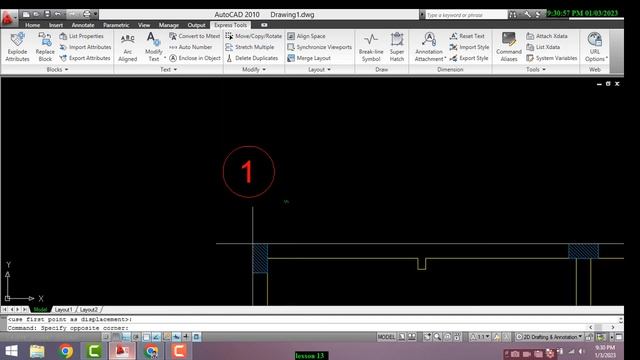Toggle Dynamic Input in status bar
Viewport: 640px width, 360px height.
click(x=176, y=337)
